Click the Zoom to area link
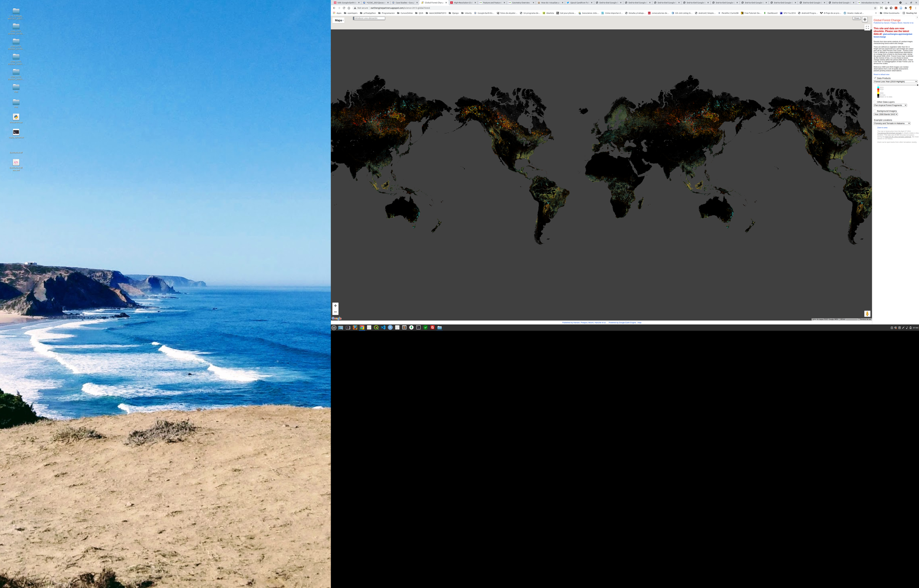919x588 pixels. 882,128
